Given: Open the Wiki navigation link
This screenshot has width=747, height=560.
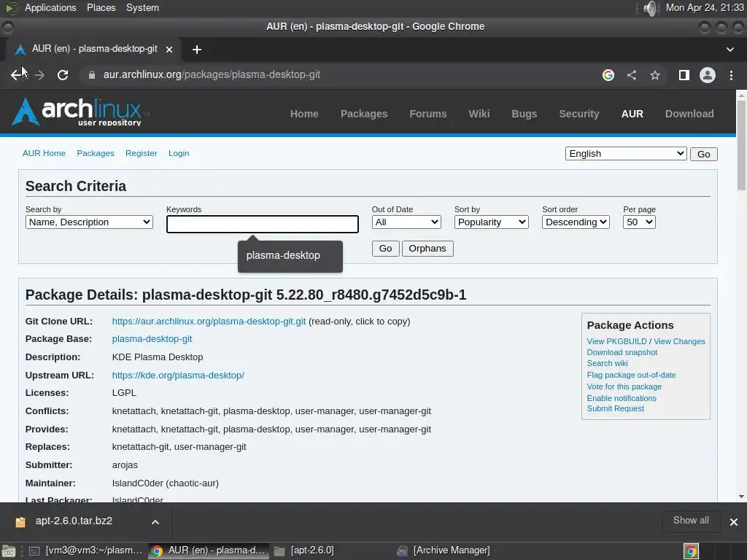Looking at the screenshot, I should tap(479, 114).
